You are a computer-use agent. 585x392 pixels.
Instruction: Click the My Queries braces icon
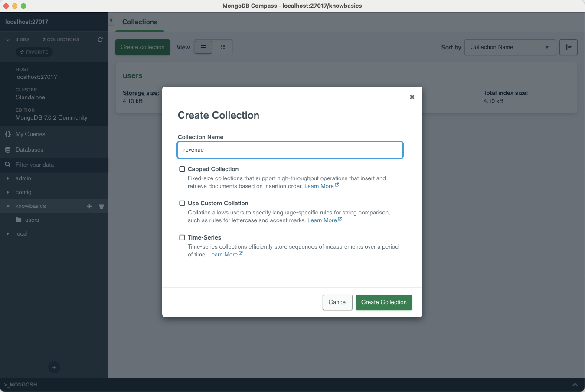(x=8, y=134)
